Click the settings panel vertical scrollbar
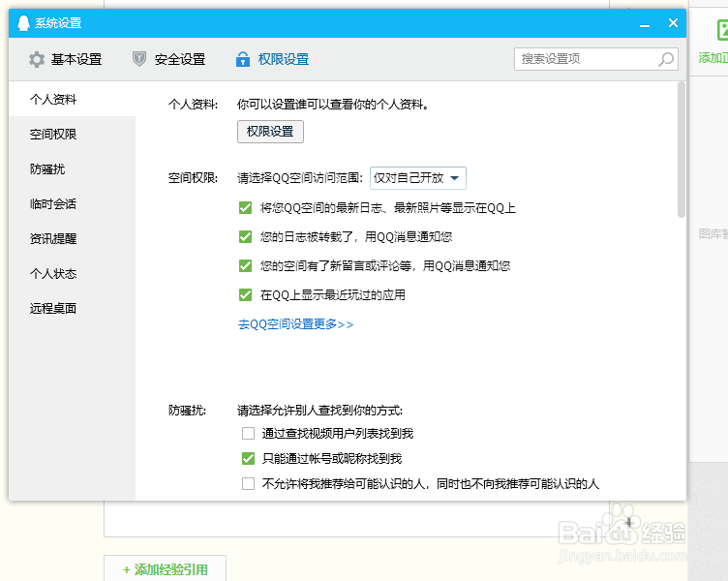 [682, 149]
